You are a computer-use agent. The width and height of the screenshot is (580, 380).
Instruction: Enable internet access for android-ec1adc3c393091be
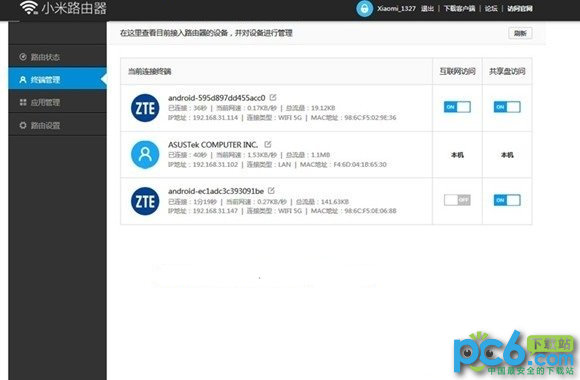tap(457, 200)
